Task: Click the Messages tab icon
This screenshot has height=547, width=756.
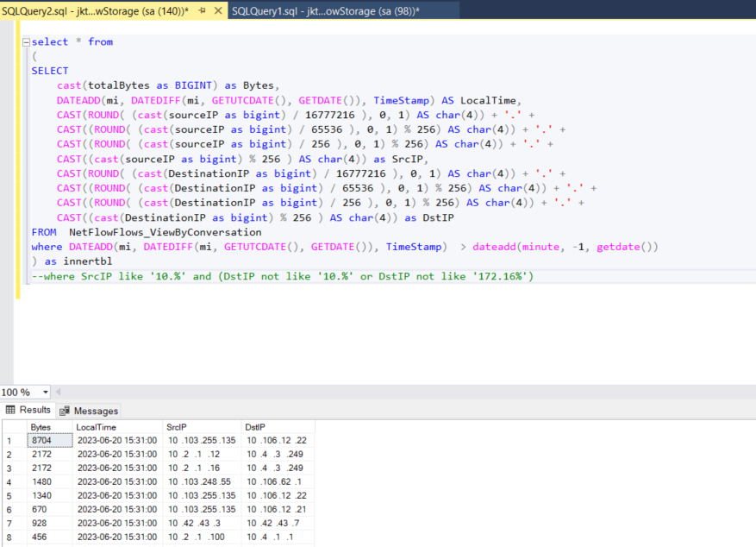Action: click(64, 411)
